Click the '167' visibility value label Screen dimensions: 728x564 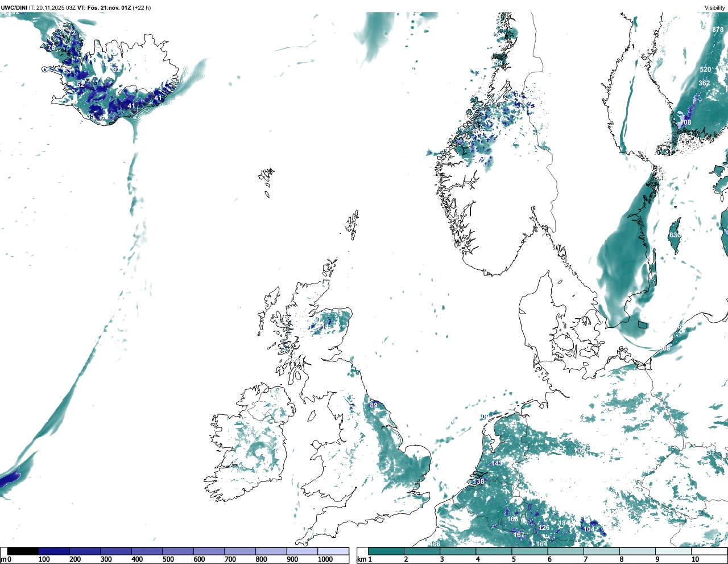point(519,535)
